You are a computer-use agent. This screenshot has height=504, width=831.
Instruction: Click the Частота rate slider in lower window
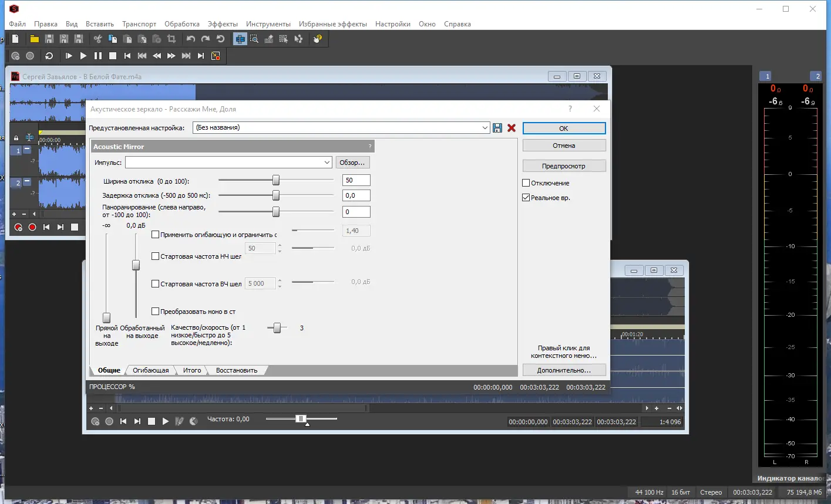coord(301,418)
